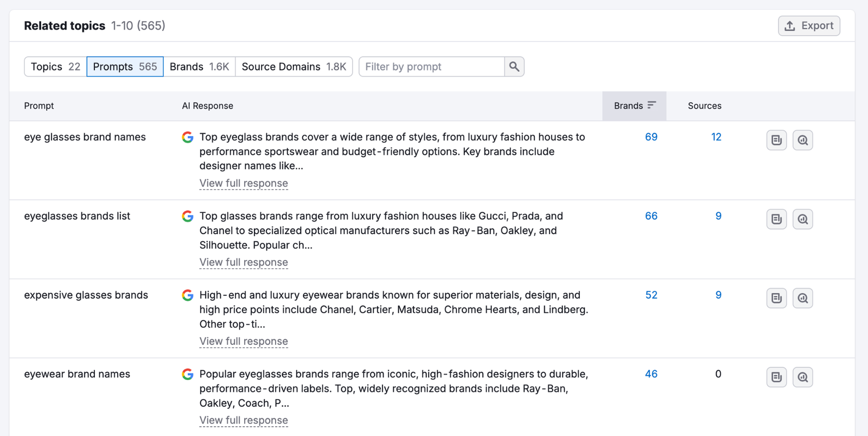
Task: Click the Export button
Action: pos(809,26)
